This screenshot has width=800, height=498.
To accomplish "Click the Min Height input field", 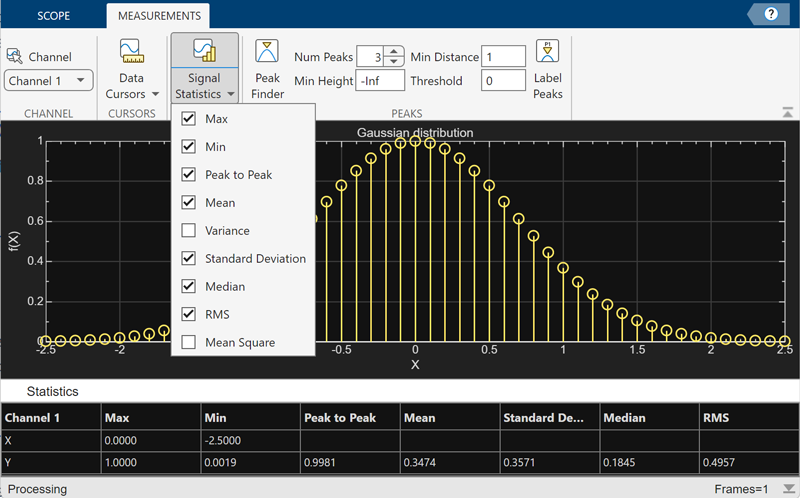I will tap(380, 80).
